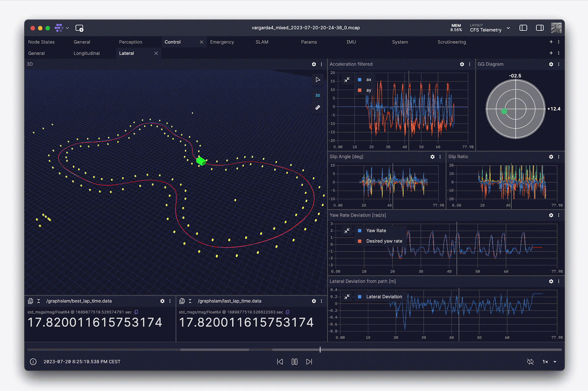Viewport: 588px width, 391px height.
Task: Open GG Diagram panel settings gear
Action: coord(551,64)
